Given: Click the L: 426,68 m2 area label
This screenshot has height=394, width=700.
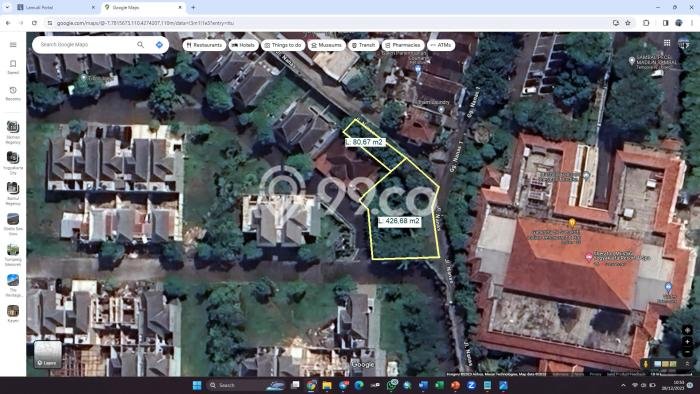Looking at the screenshot, I should [x=399, y=221].
